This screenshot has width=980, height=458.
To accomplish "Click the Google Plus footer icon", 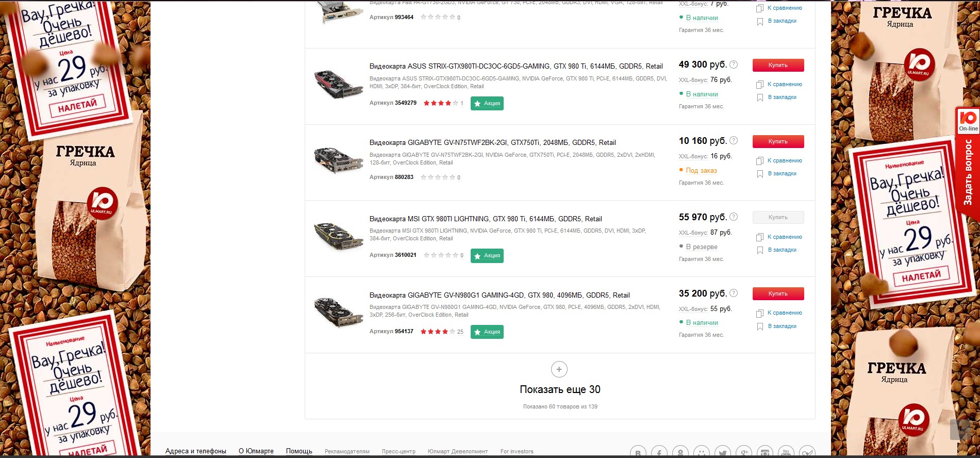I will point(743,452).
